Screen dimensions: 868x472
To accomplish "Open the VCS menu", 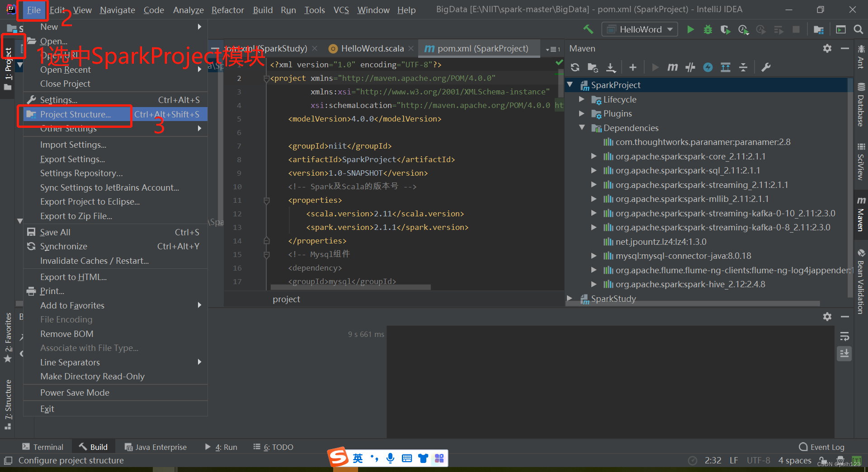I will pos(341,10).
